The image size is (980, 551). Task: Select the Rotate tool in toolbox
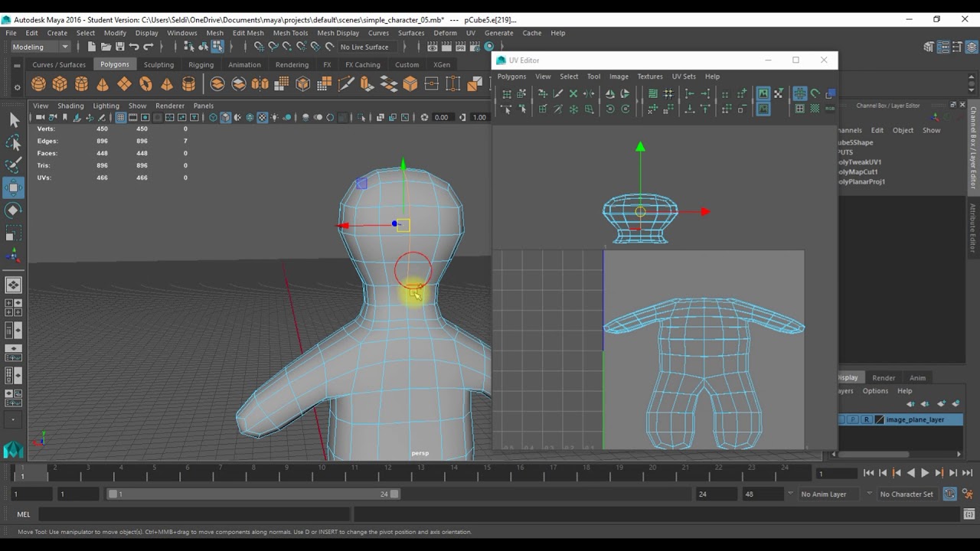pos(13,210)
